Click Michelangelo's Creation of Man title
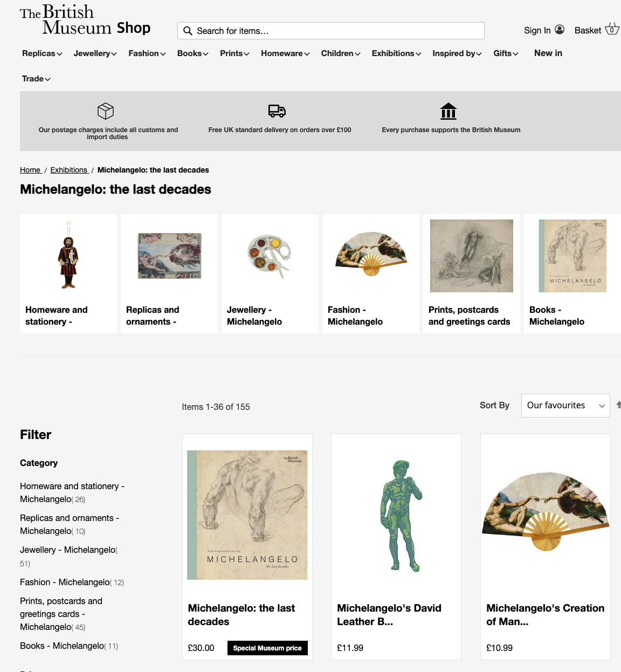Screen dimensions: 621x672 (x=546, y=615)
